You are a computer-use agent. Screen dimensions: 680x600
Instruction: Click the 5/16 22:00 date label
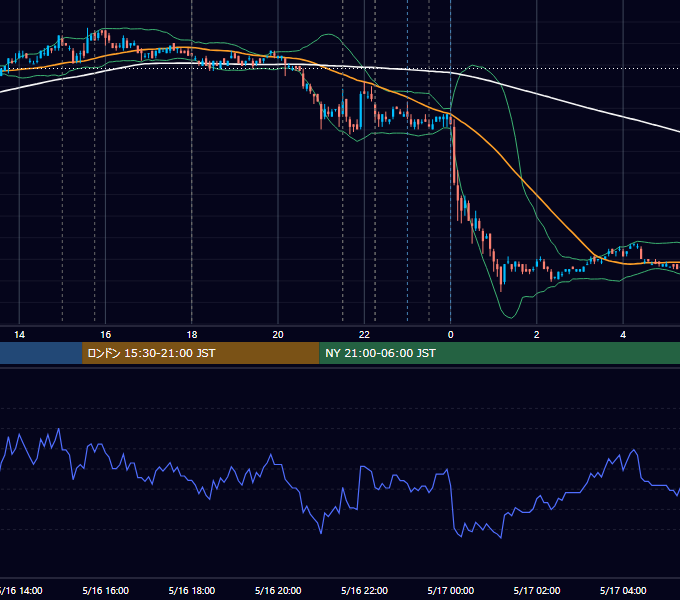point(364,590)
